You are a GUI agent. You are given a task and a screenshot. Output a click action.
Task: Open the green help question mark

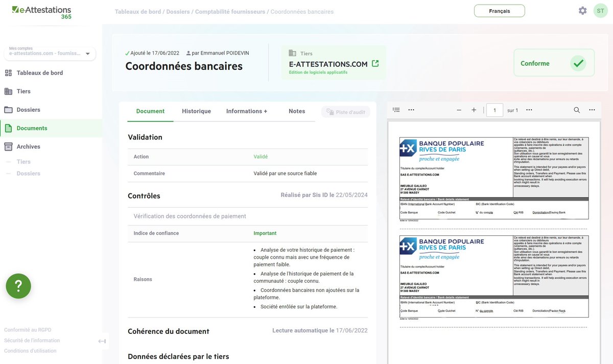[18, 286]
